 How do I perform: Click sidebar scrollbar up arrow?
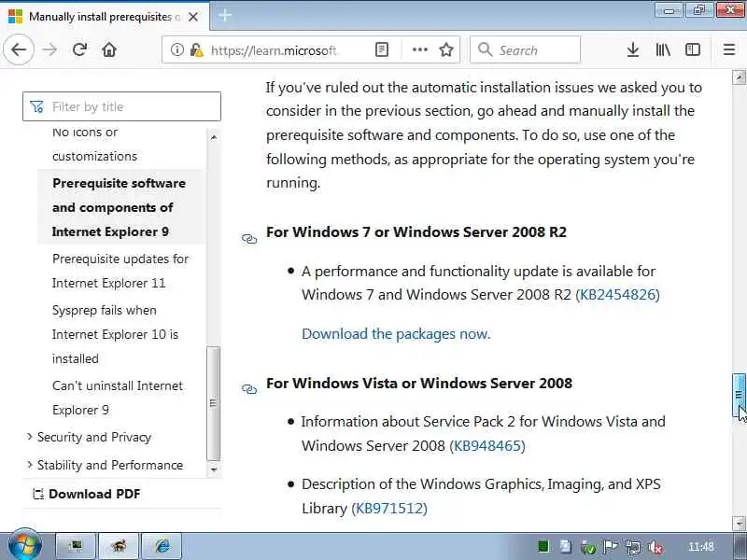point(214,137)
